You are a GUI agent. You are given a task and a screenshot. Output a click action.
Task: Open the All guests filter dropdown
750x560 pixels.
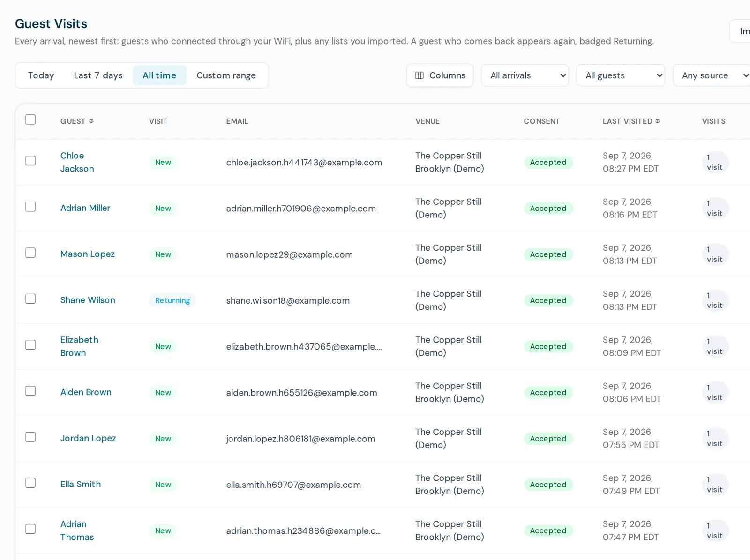621,75
